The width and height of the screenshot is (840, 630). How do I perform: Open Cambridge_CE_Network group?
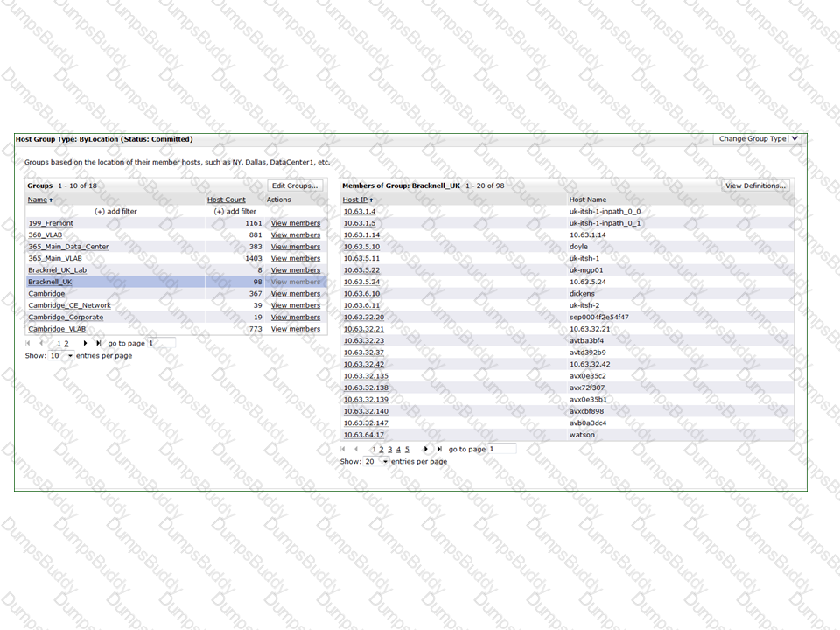point(70,306)
